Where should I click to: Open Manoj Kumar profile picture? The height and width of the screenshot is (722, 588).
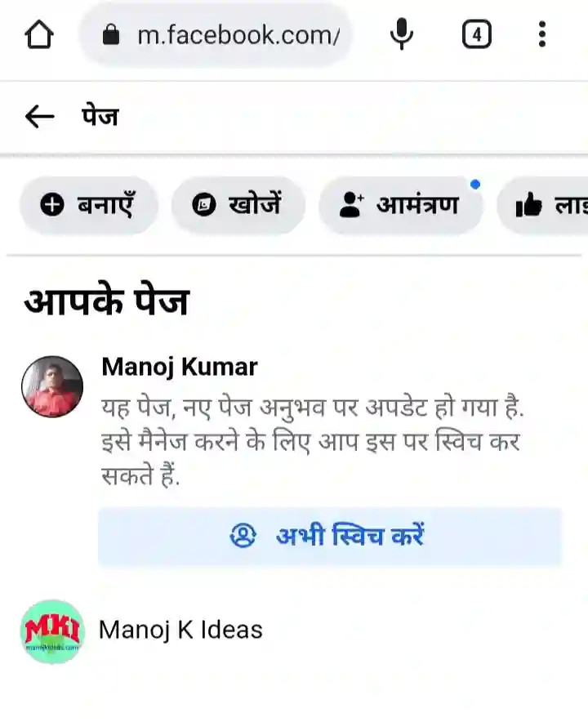(52, 386)
